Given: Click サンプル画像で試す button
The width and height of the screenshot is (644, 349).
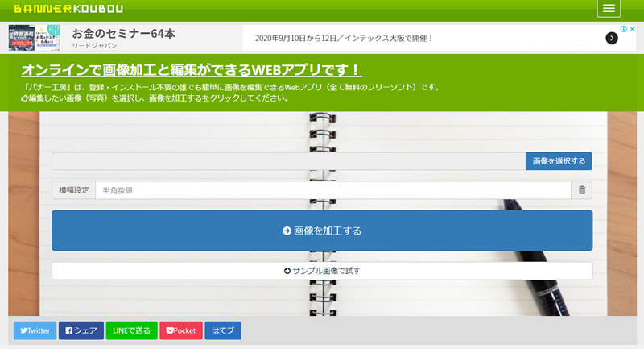Looking at the screenshot, I should pos(322,271).
